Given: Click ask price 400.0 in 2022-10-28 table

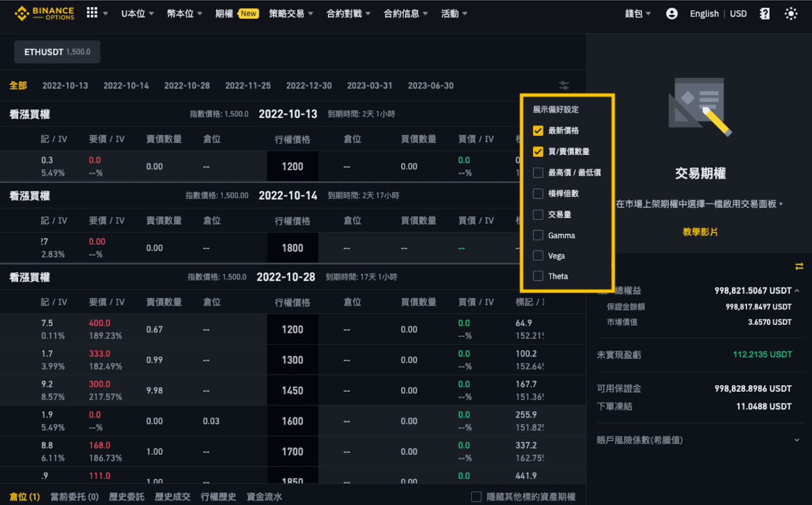Looking at the screenshot, I should coord(99,323).
